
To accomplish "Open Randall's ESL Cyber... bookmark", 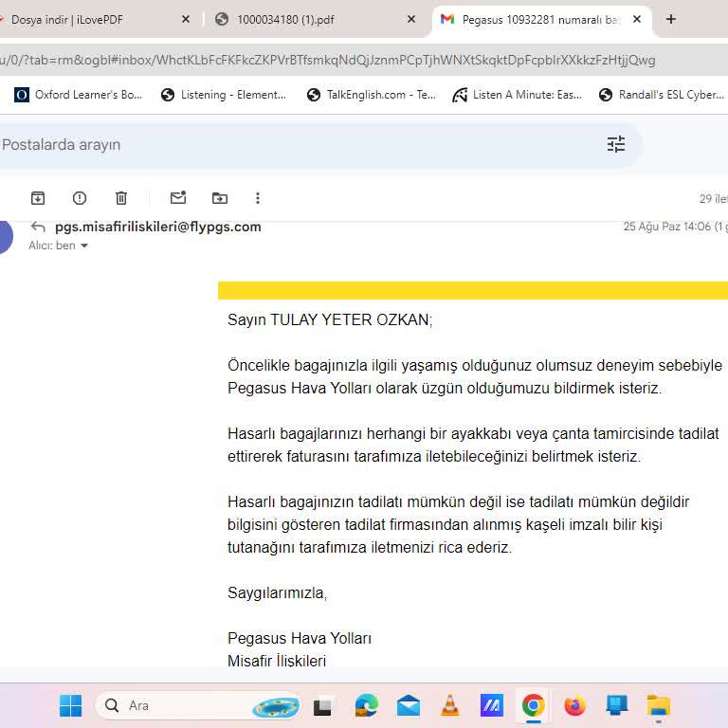I will point(662,95).
